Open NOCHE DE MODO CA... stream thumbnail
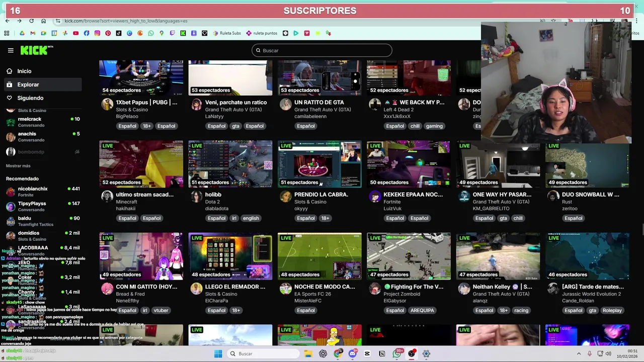This screenshot has width=644, height=362. (x=319, y=256)
